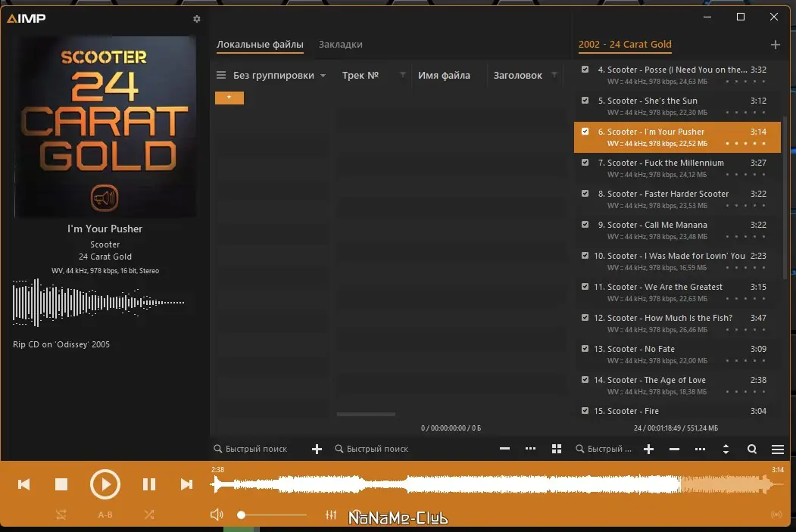This screenshot has height=532, width=796.
Task: Select track Scooter - Fuck the Millennium
Action: pos(677,168)
